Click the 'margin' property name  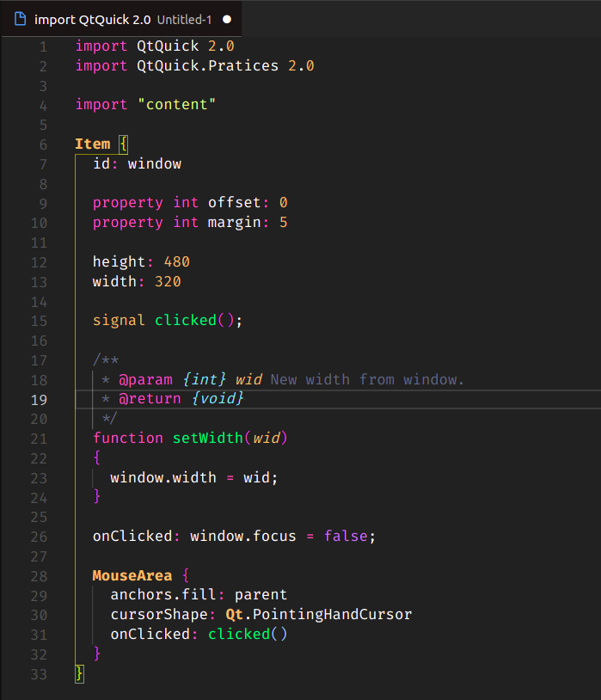coord(235,223)
